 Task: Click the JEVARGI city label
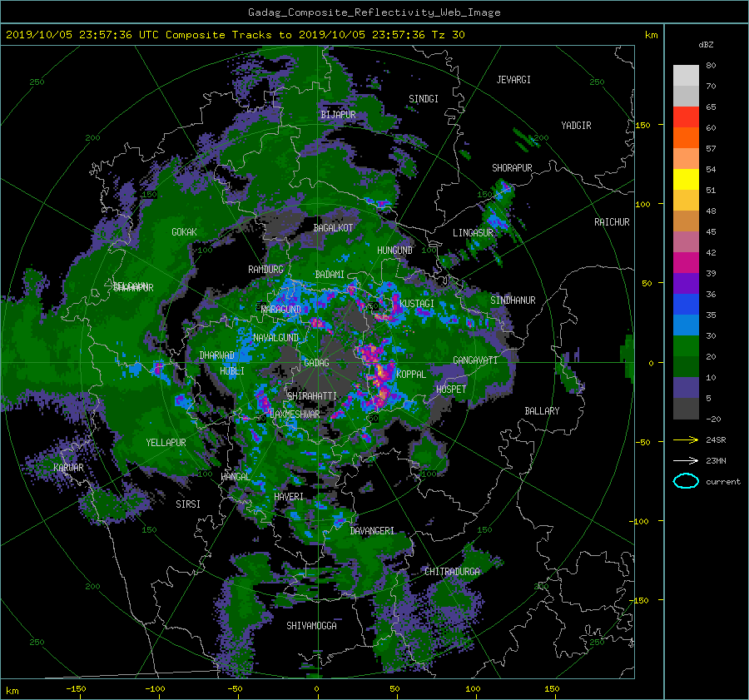513,80
